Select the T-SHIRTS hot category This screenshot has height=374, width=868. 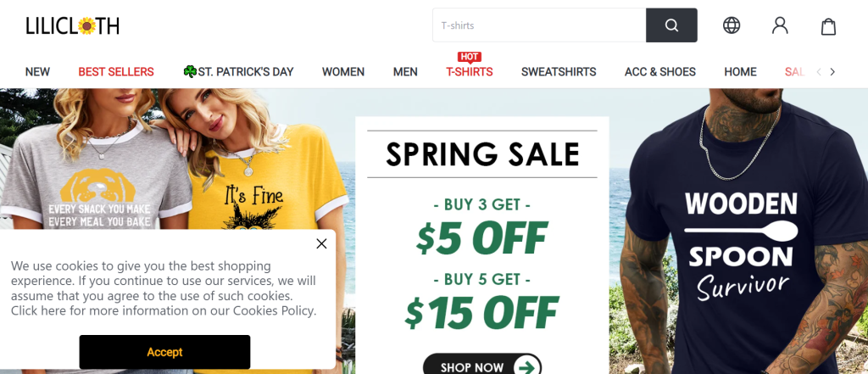tap(469, 72)
